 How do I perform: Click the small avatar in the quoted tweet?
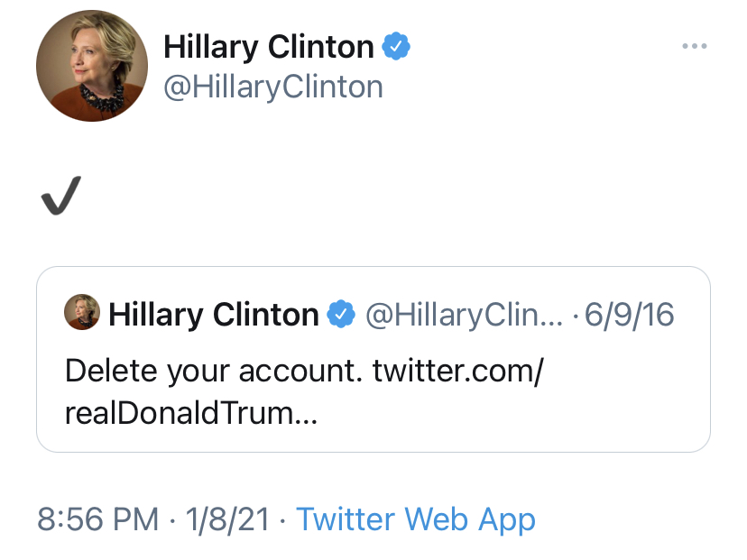tap(81, 313)
